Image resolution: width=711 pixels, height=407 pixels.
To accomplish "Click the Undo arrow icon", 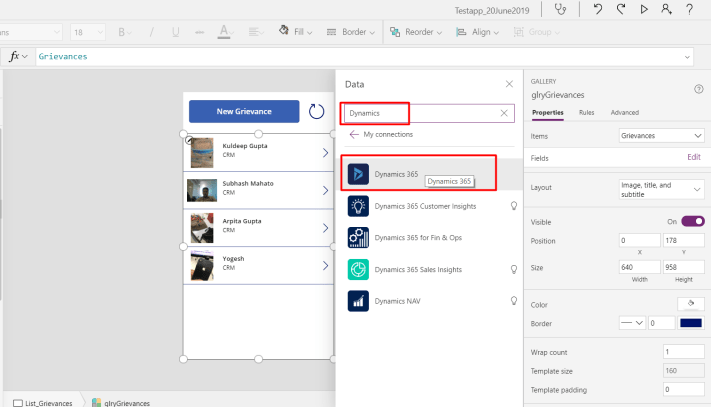I will click(597, 10).
